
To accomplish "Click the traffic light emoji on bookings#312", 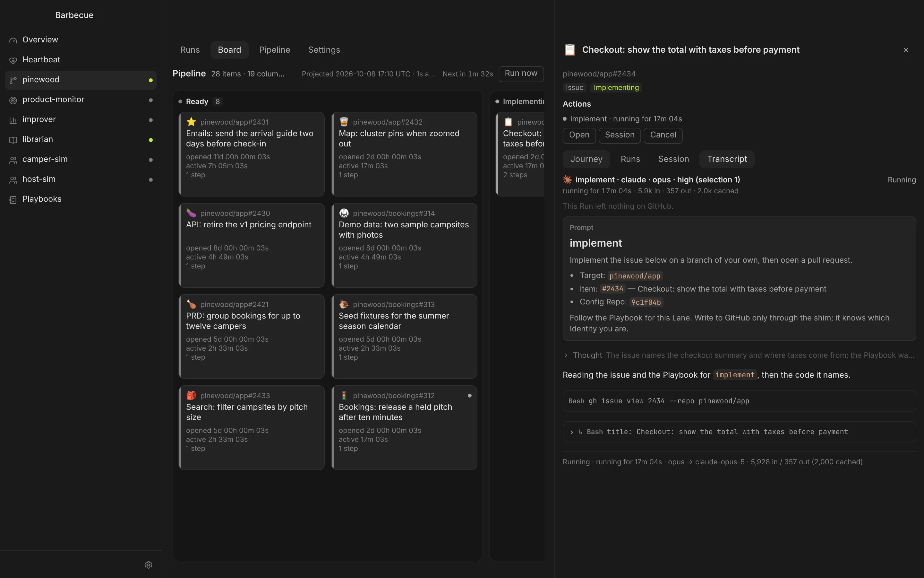I will [x=344, y=395].
